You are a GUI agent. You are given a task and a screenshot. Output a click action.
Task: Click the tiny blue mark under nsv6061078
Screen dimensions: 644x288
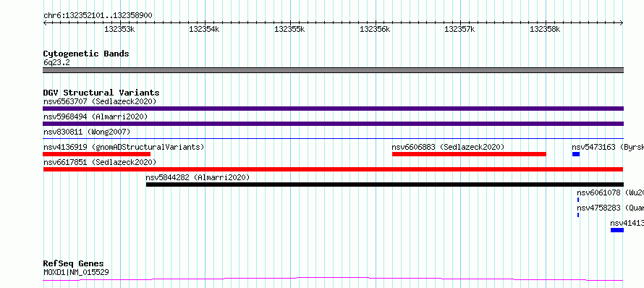tap(578, 200)
